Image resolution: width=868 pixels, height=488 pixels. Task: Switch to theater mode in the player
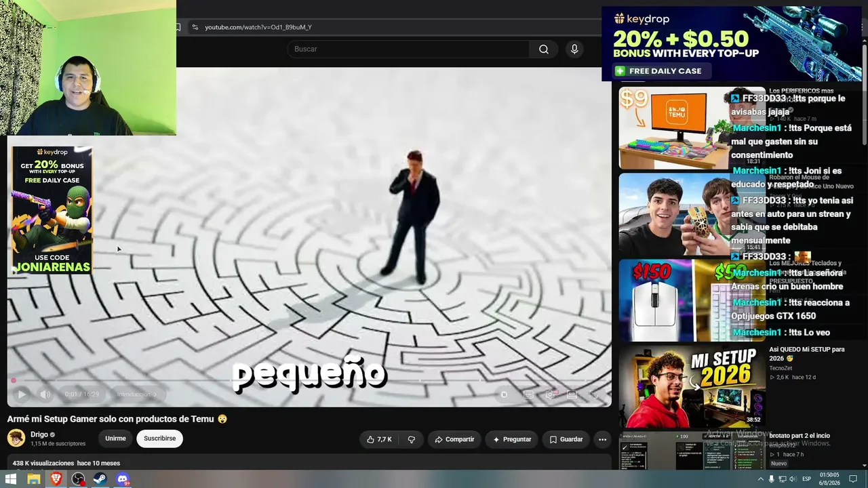(x=572, y=394)
